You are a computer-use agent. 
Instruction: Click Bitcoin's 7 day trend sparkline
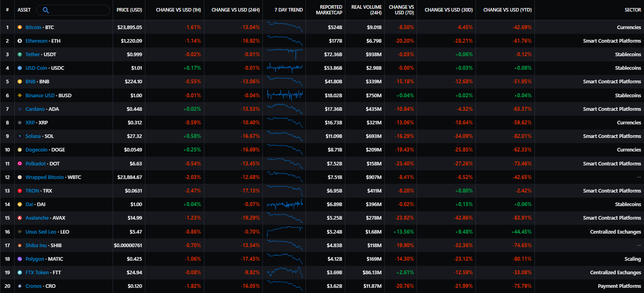pyautogui.click(x=284, y=27)
